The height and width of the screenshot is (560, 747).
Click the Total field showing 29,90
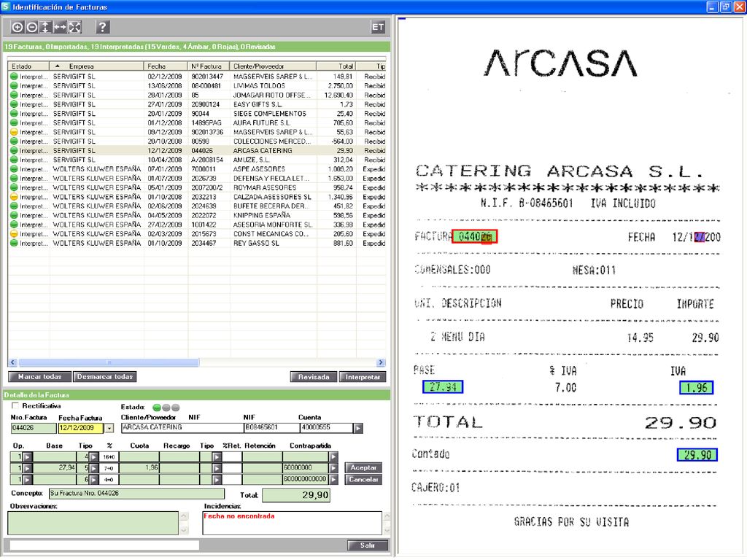296,495
